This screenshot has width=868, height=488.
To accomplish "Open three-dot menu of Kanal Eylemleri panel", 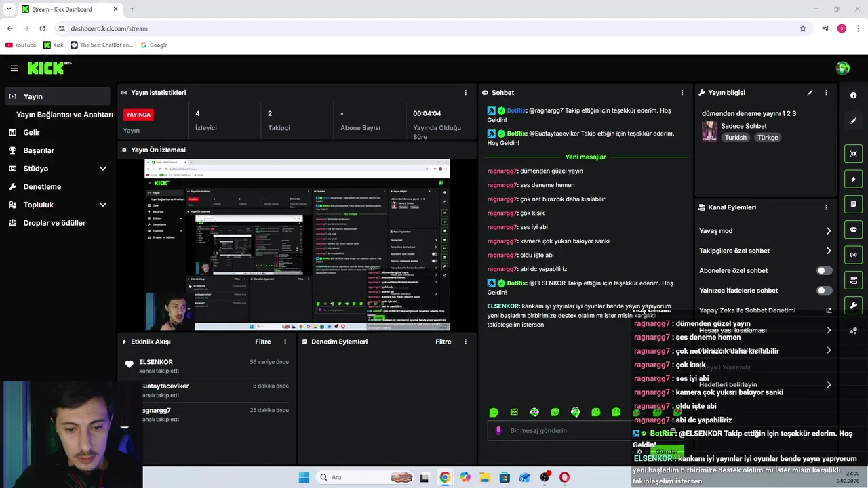I will tap(826, 207).
